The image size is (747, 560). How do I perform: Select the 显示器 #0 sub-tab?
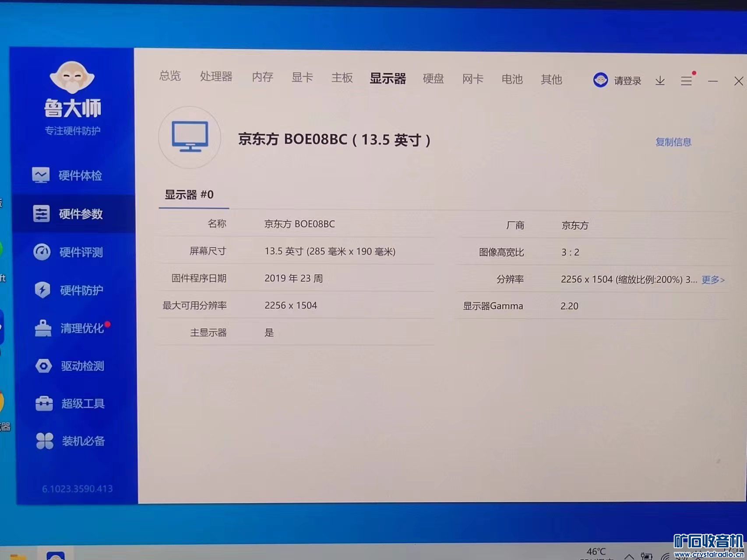[189, 195]
